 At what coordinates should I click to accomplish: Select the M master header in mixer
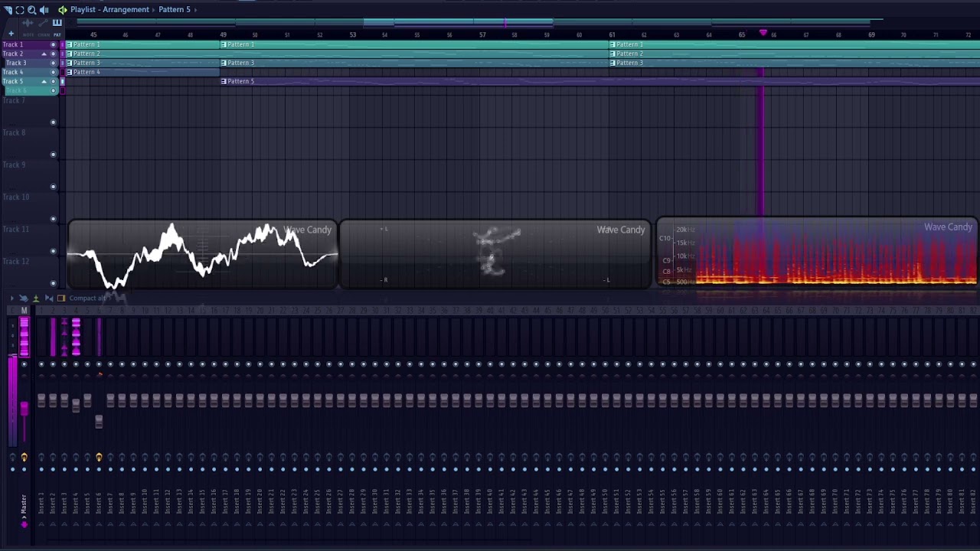pyautogui.click(x=24, y=310)
